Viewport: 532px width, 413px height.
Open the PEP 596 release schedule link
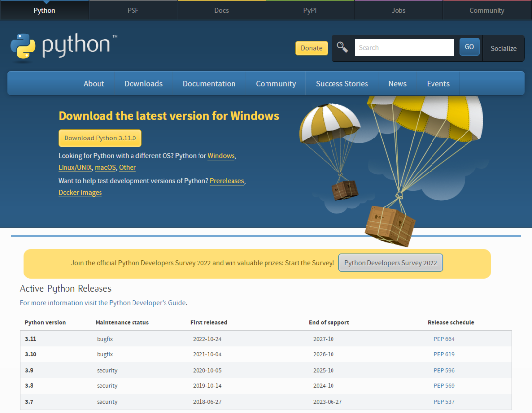click(444, 370)
